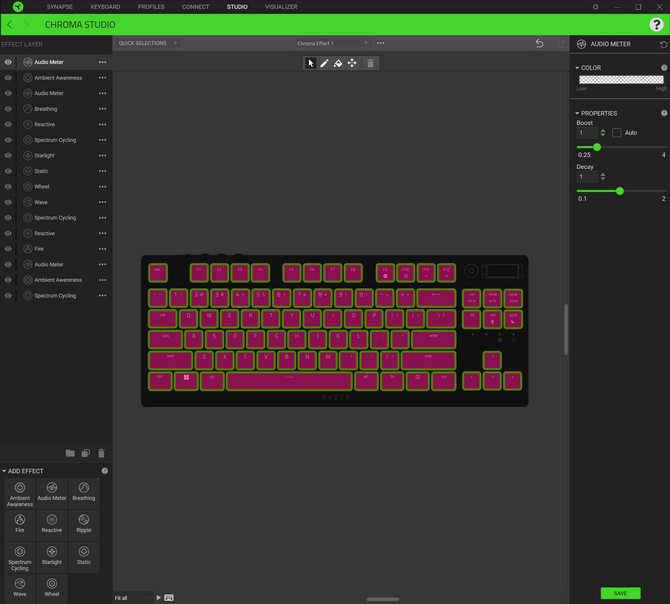Click the add group folder icon
The image size is (670, 604).
(x=70, y=453)
